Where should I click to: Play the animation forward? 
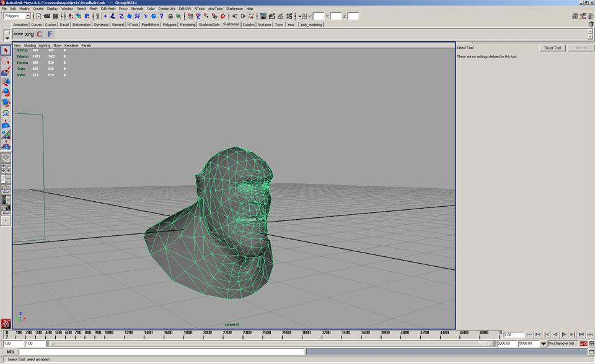point(564,334)
